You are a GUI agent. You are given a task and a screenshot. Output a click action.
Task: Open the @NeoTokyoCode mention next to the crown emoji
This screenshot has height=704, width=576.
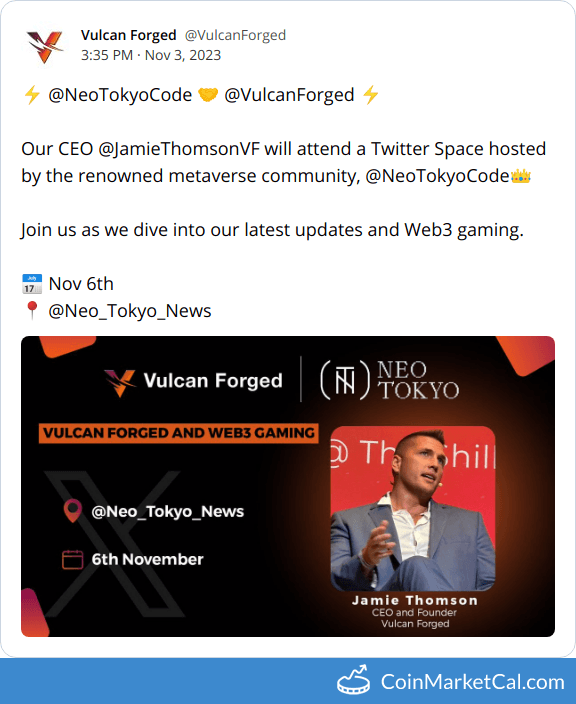(x=437, y=176)
